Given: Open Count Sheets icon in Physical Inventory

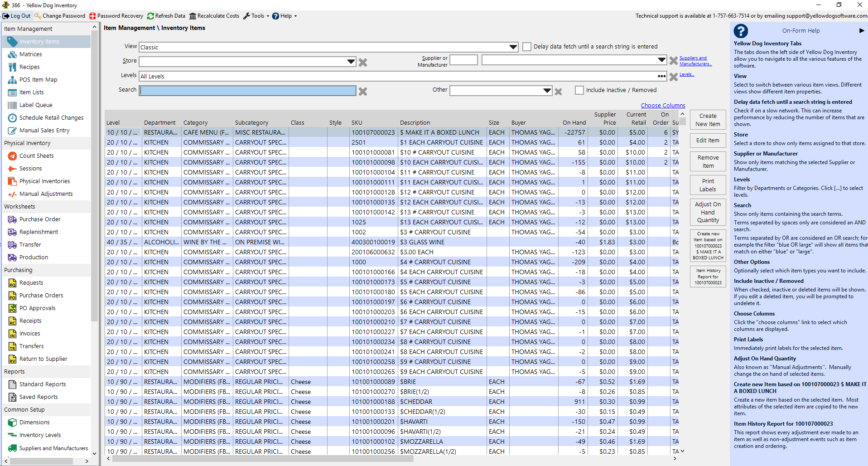Looking at the screenshot, I should tap(12, 156).
